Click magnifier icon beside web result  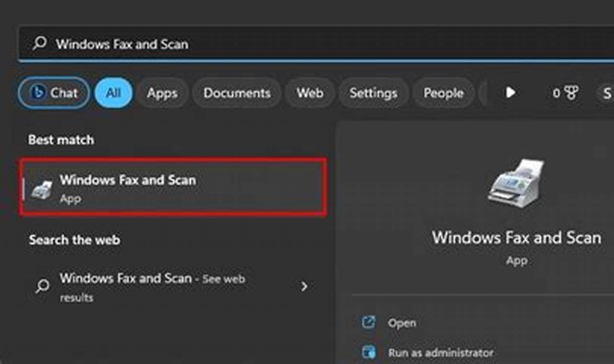[x=42, y=286]
